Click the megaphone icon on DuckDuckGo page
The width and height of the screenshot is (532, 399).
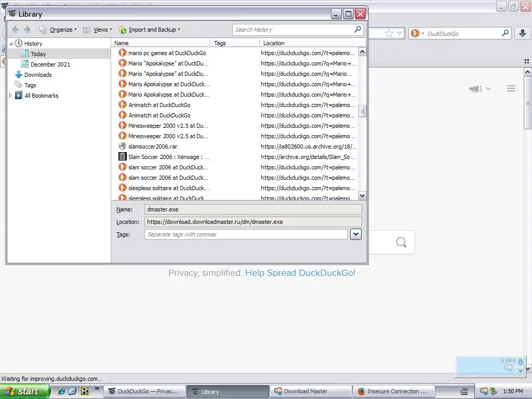point(476,89)
